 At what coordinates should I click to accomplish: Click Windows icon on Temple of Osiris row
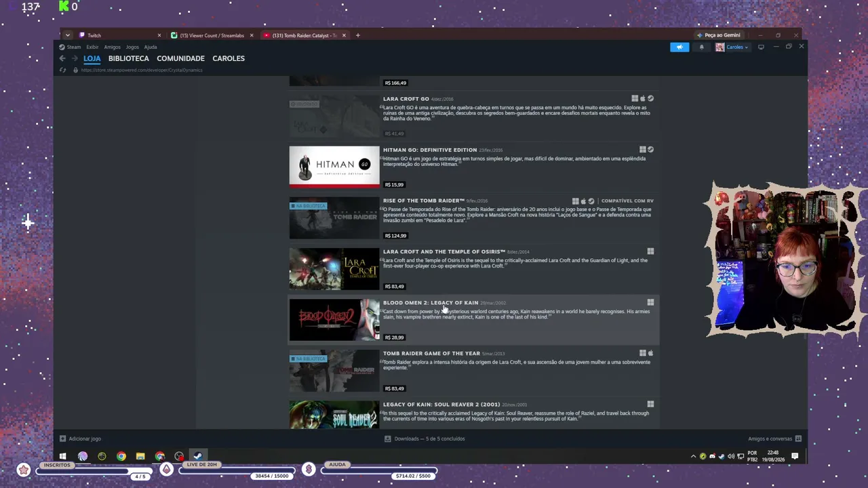(x=650, y=251)
